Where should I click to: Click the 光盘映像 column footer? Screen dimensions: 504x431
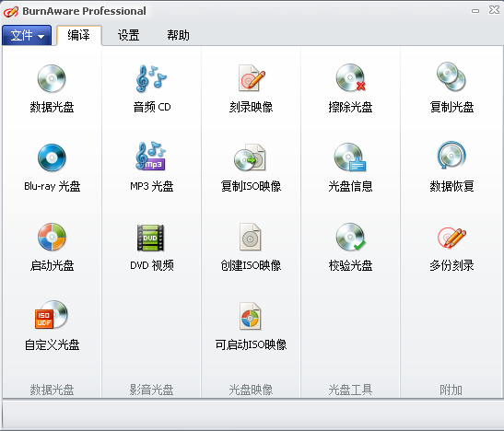click(x=251, y=390)
